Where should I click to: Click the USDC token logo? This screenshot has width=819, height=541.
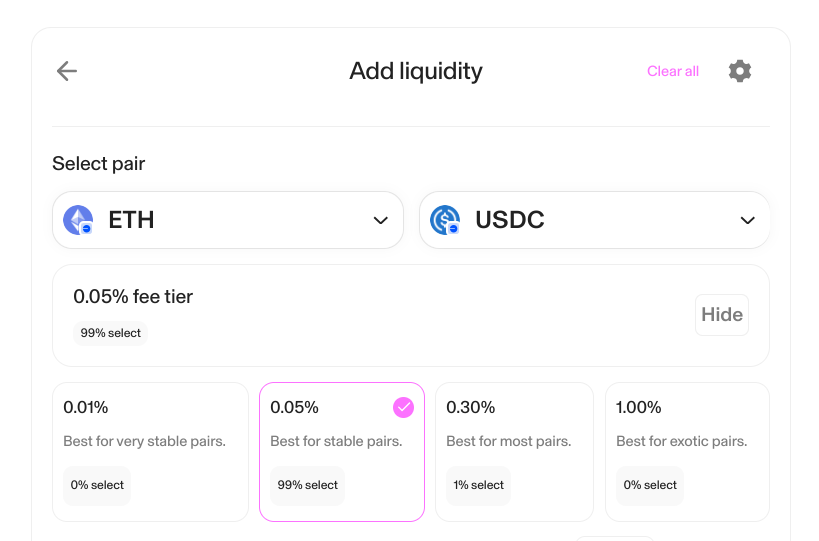pyautogui.click(x=445, y=220)
